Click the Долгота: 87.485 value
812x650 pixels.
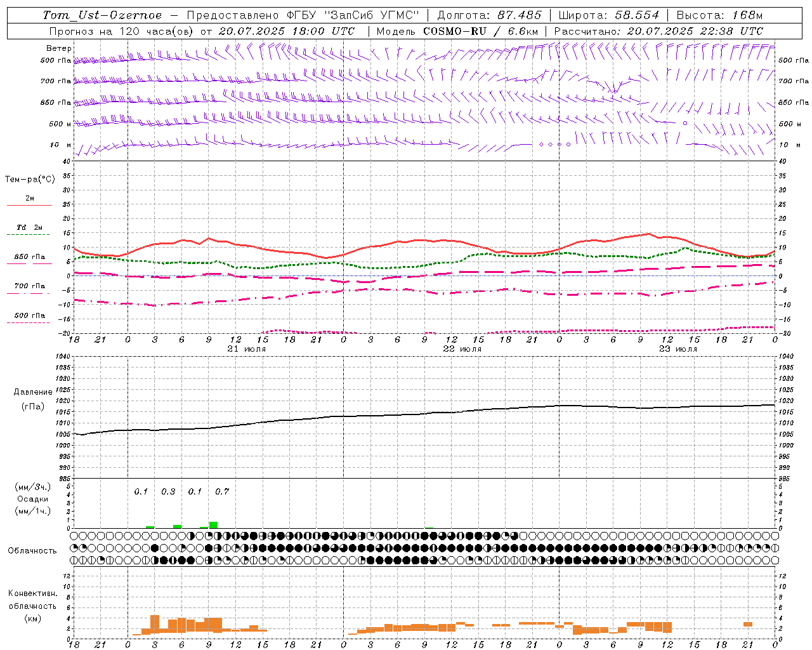(489, 15)
